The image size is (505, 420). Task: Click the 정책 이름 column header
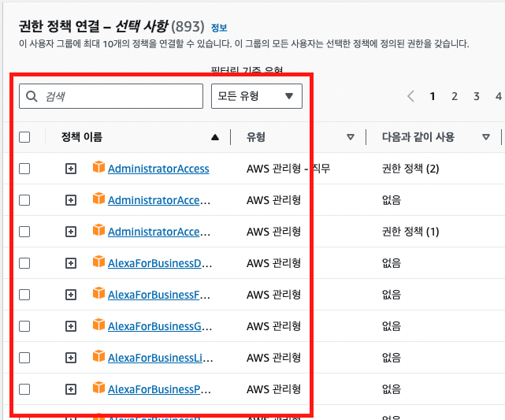point(82,137)
